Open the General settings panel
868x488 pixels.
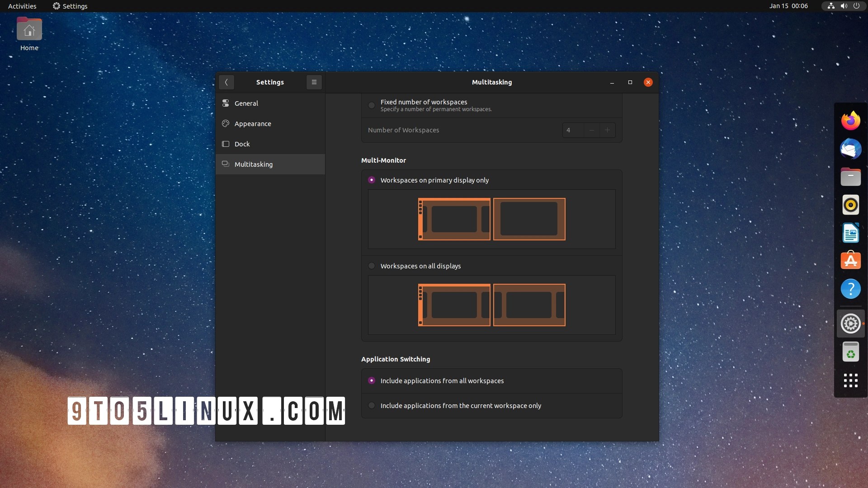tap(246, 103)
